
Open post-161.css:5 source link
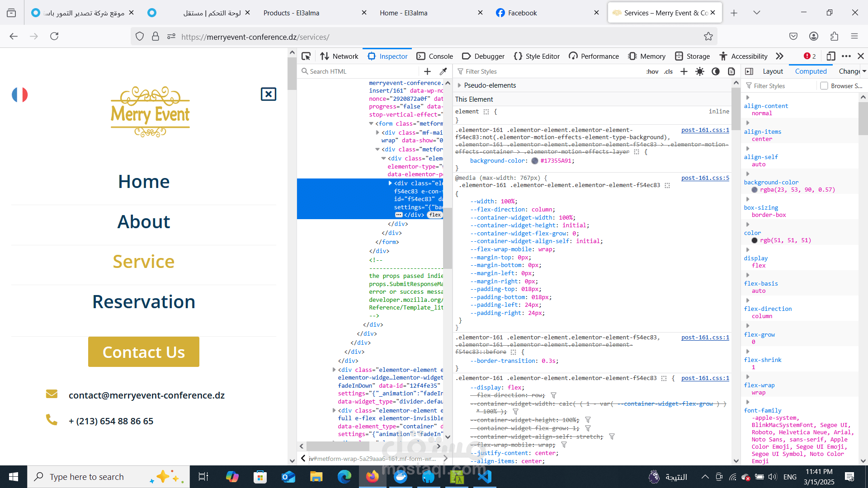tap(705, 178)
